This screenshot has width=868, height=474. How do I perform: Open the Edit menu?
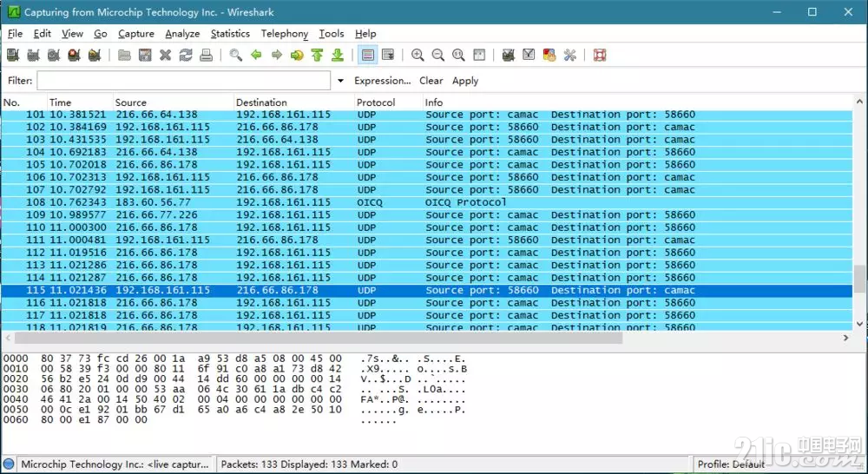[x=42, y=34]
